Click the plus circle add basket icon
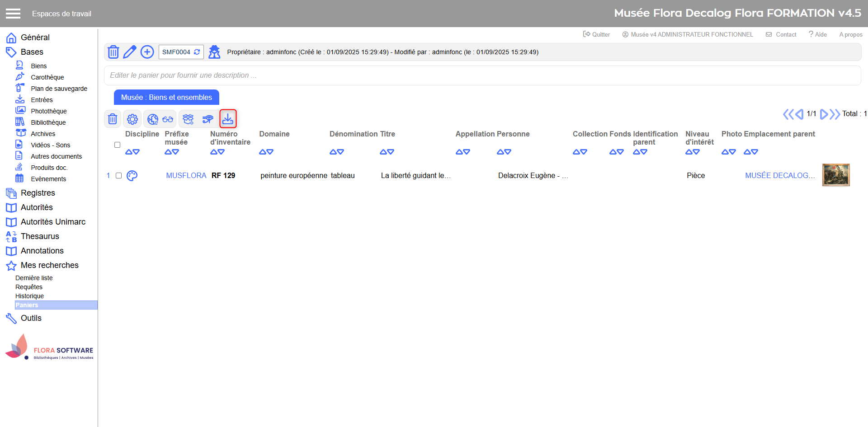The height and width of the screenshot is (427, 868). 147,52
